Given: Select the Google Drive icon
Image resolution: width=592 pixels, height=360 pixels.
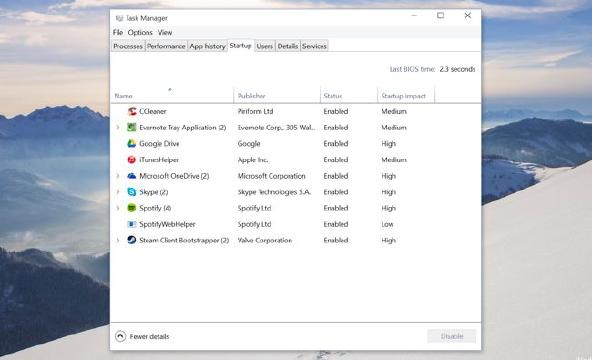Looking at the screenshot, I should click(132, 143).
